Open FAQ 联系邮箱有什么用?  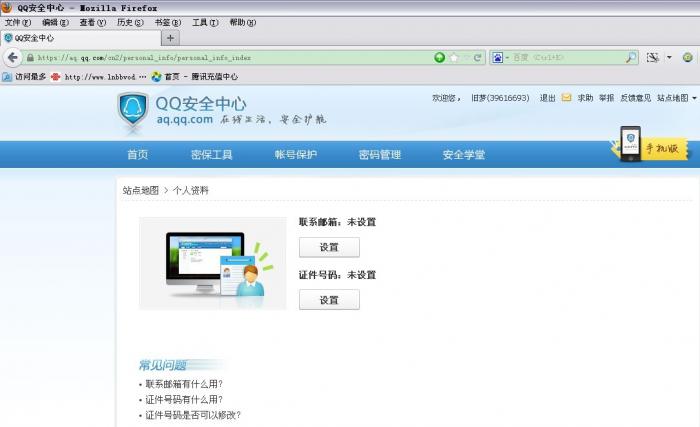tap(184, 384)
